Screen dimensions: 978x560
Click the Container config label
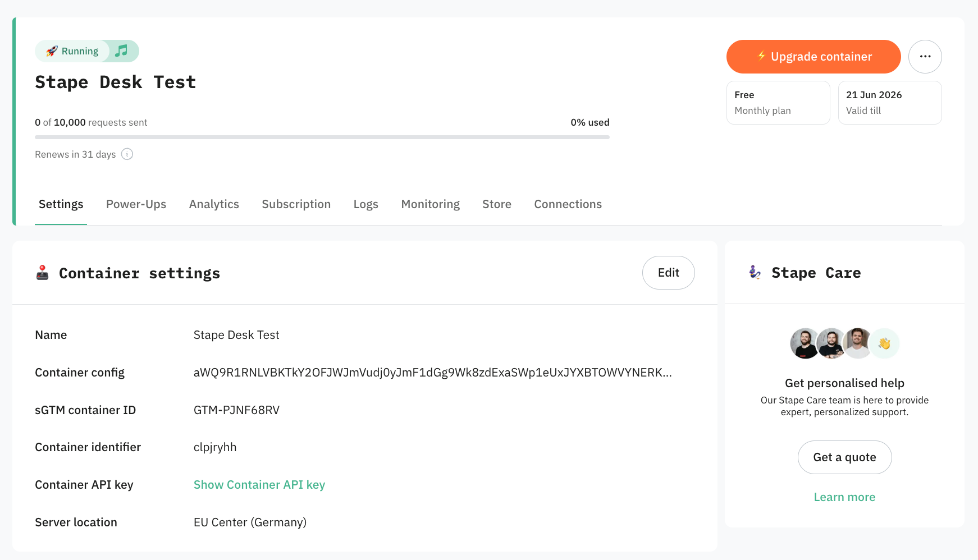(80, 373)
